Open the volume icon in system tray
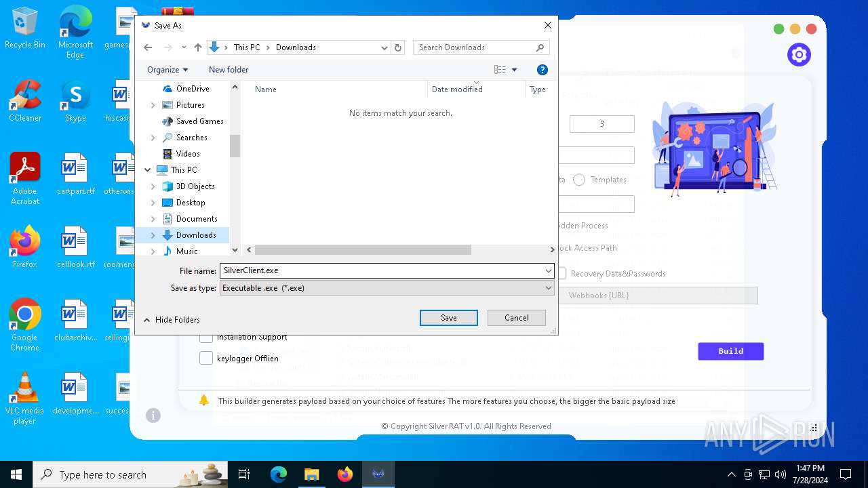Image resolution: width=868 pixels, height=488 pixels. coord(780,474)
